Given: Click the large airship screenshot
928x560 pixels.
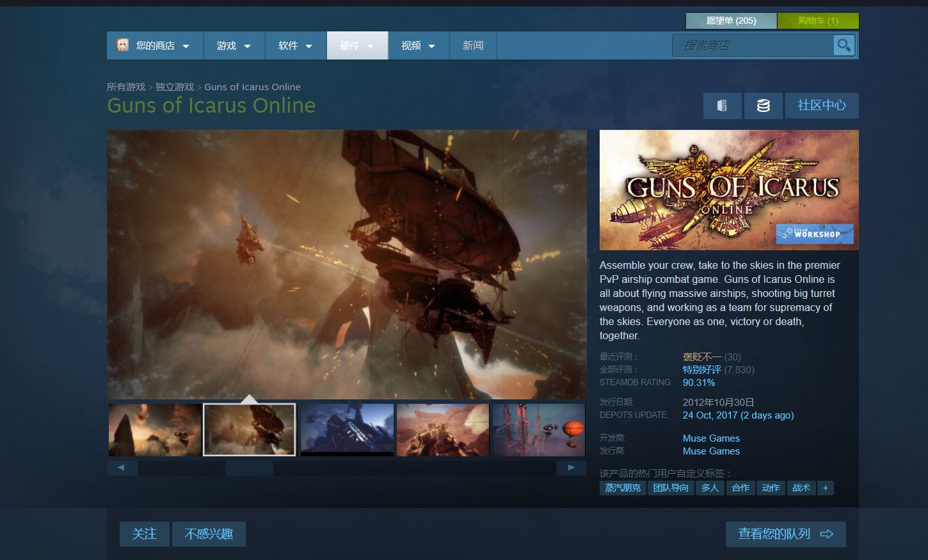Looking at the screenshot, I should (347, 265).
